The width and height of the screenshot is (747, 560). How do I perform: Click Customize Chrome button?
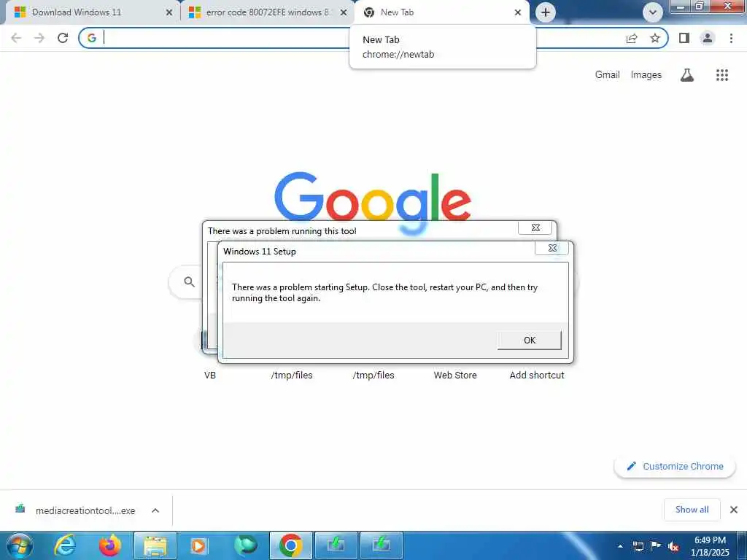pos(675,466)
